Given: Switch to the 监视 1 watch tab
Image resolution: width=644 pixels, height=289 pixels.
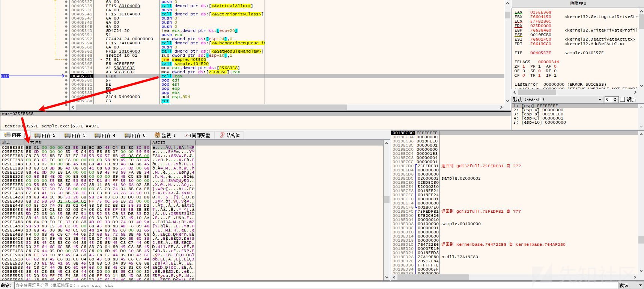Looking at the screenshot, I should 165,135.
